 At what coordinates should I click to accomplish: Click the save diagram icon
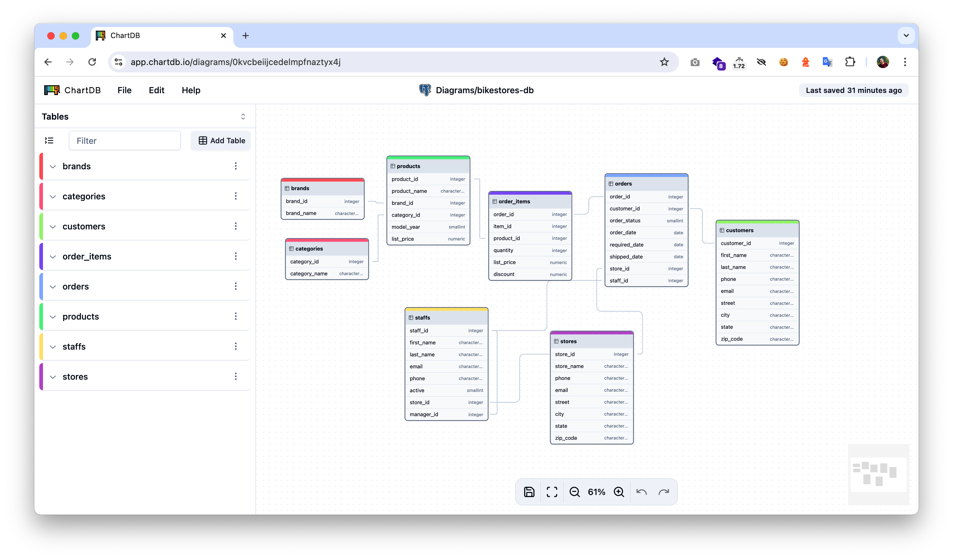530,492
